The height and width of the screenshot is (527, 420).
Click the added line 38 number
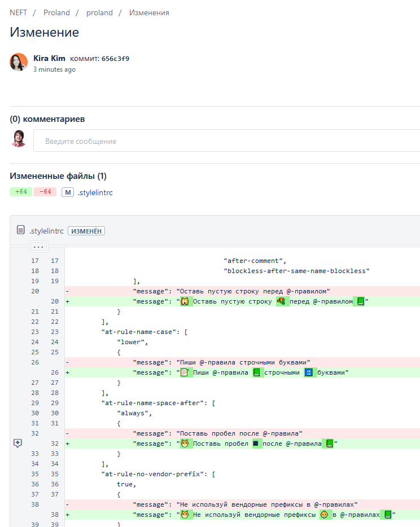click(55, 515)
